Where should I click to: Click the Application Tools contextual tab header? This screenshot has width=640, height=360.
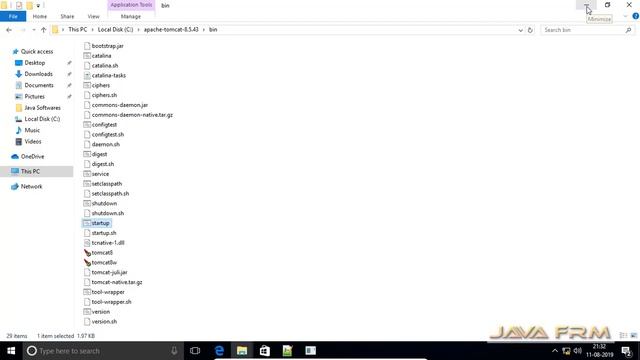pyautogui.click(x=131, y=5)
